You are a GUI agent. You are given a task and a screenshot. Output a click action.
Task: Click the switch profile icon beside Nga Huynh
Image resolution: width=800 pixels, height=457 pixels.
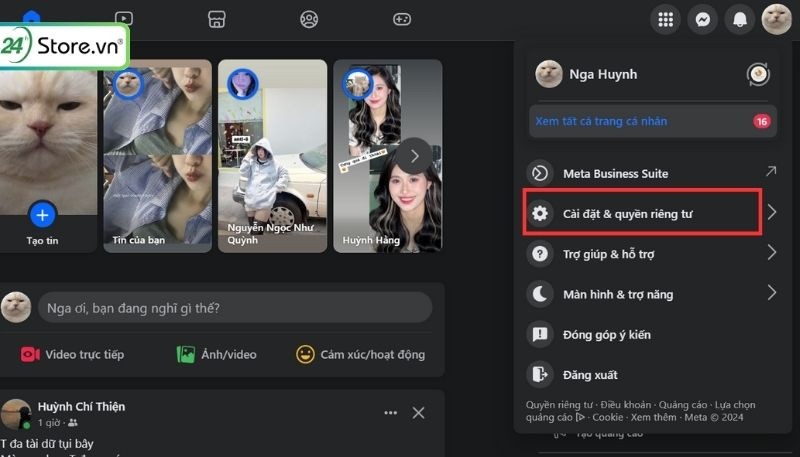(758, 74)
